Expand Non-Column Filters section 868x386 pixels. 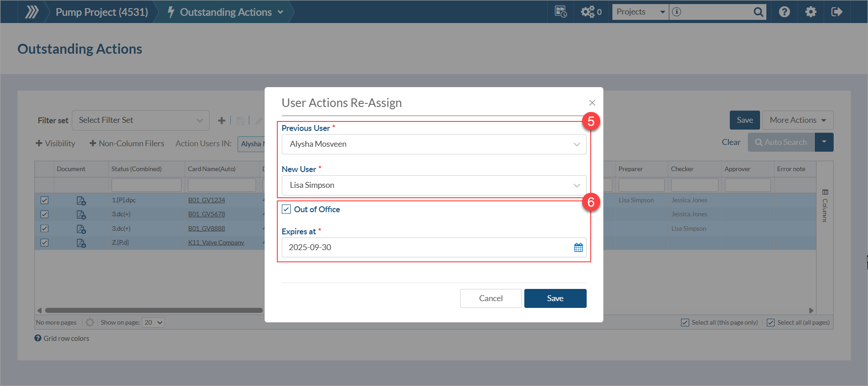[x=127, y=144]
